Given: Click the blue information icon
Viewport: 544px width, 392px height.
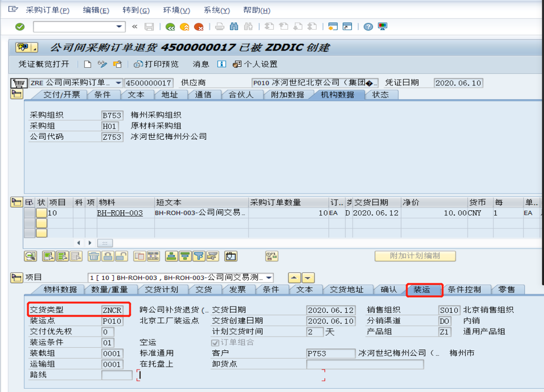Looking at the screenshot, I should coord(221,64).
